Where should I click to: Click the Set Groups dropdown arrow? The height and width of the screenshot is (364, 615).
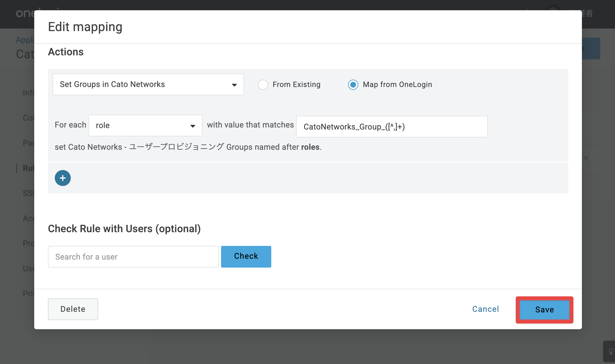(x=234, y=85)
